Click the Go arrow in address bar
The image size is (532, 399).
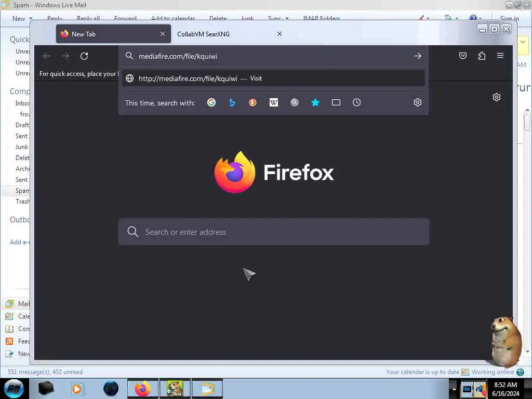tap(417, 56)
